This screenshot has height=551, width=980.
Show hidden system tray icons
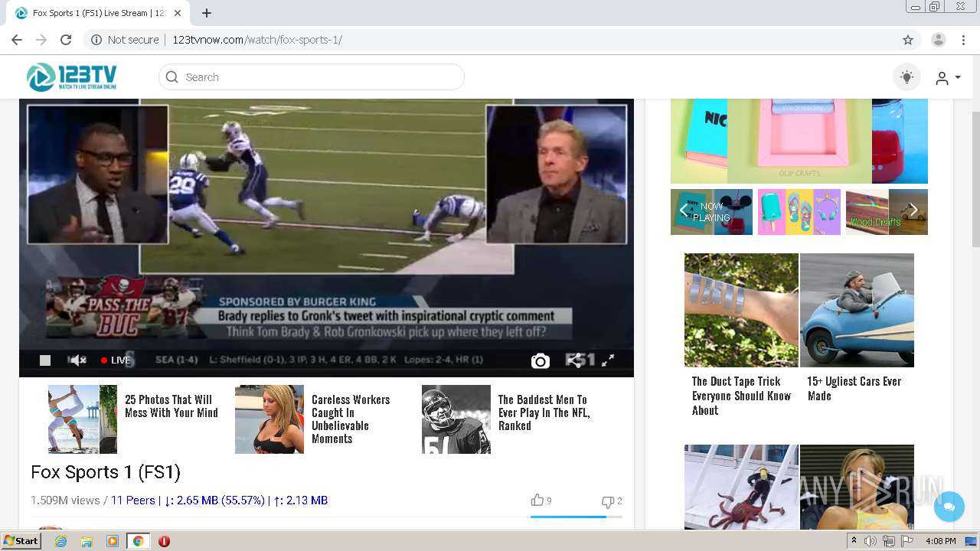pyautogui.click(x=854, y=541)
